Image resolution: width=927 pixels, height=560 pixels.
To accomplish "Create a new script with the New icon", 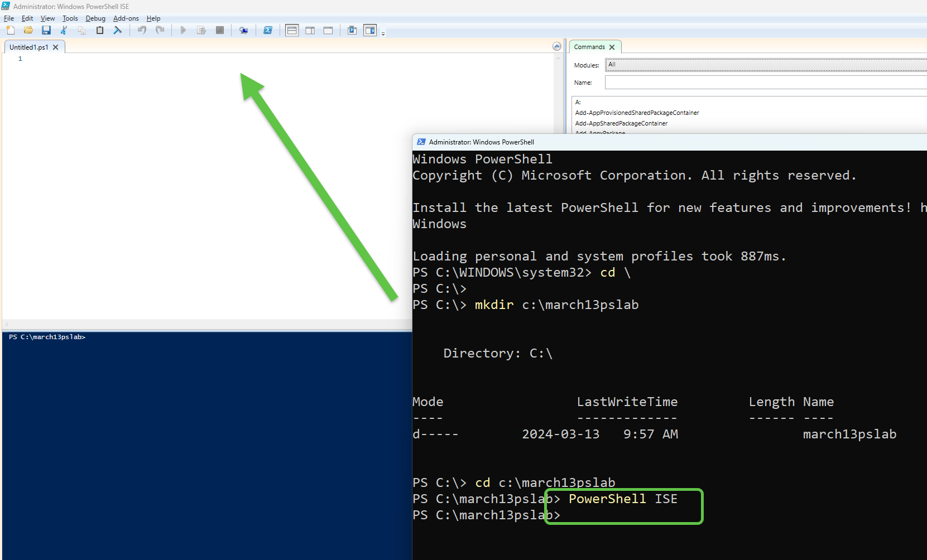I will coord(11,30).
